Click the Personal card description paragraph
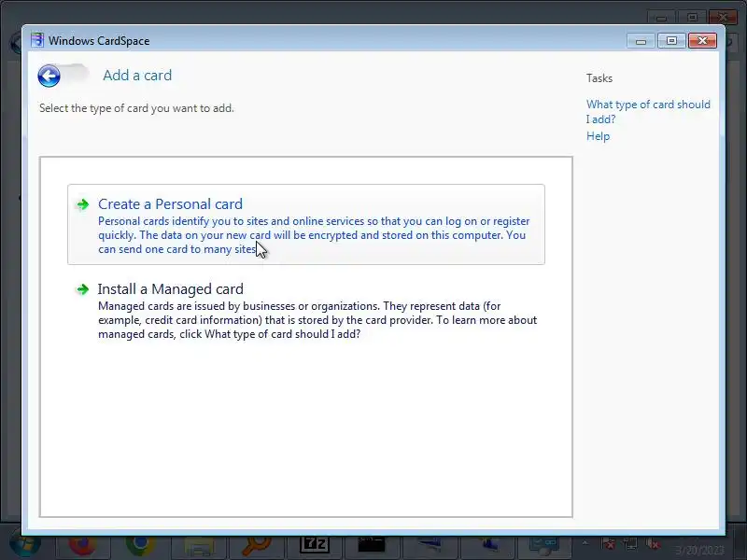 coord(314,235)
